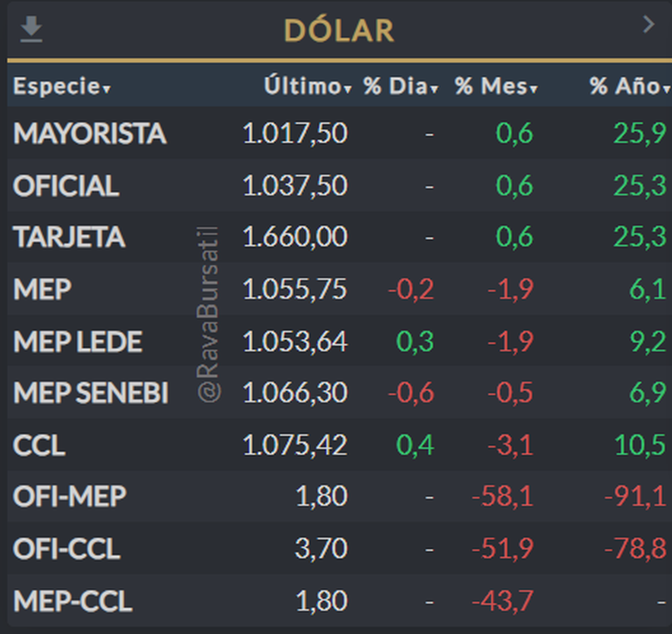672x634 pixels.
Task: Click the download arrow icon
Action: coord(31,29)
